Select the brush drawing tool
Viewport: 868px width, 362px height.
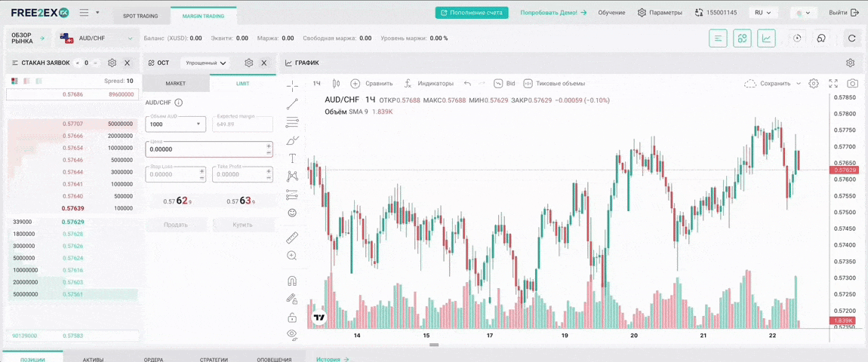tap(292, 140)
